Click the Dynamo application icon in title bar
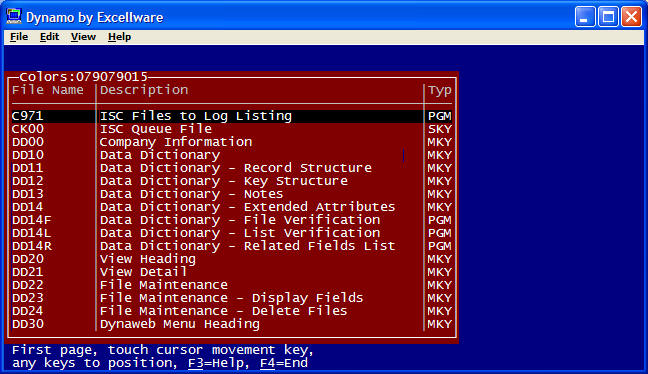This screenshot has width=648, height=374. click(14, 17)
